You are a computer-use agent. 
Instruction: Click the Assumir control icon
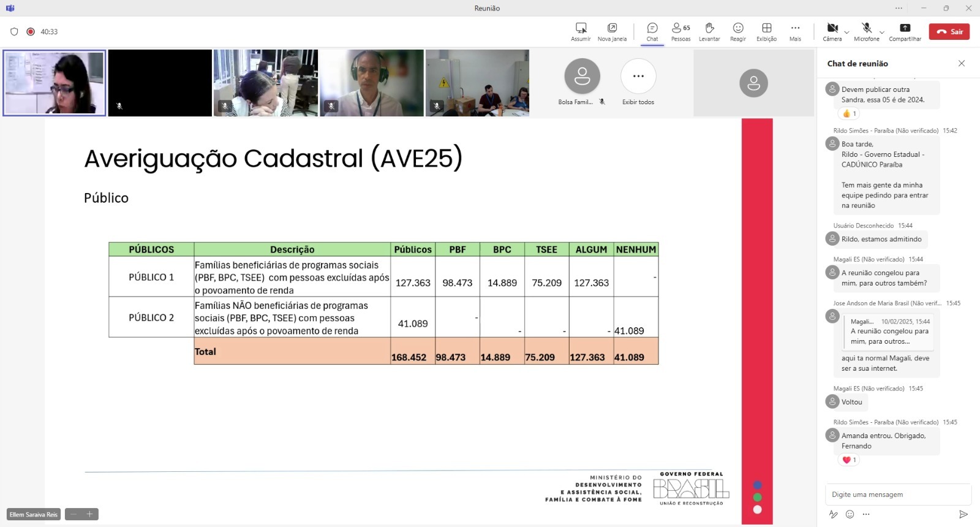581,29
